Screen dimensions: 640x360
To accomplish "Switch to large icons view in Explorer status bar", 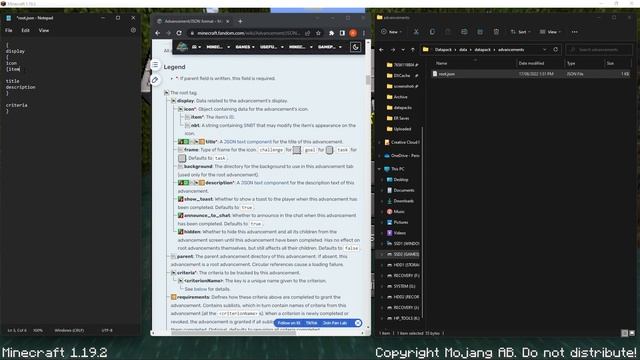I will click(632, 333).
